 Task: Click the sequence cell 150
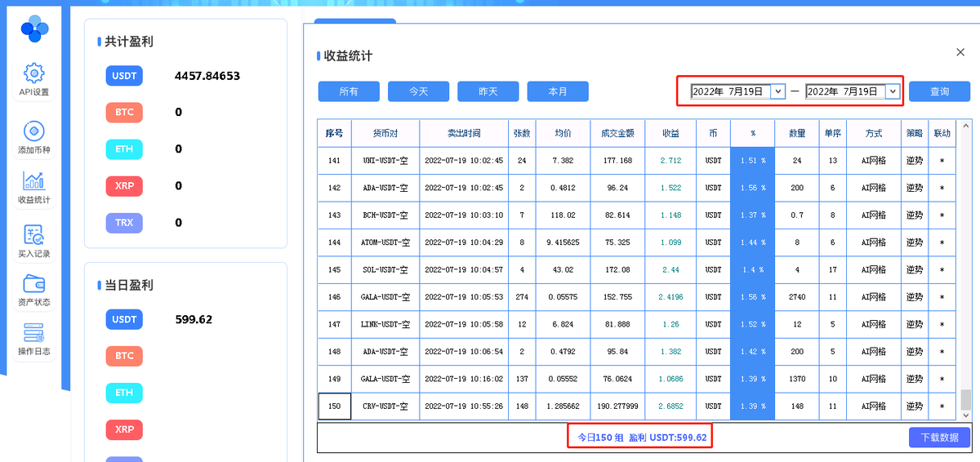pyautogui.click(x=334, y=406)
